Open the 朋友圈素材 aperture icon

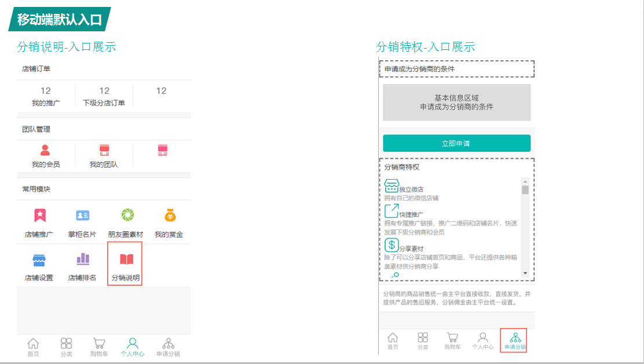coord(127,216)
